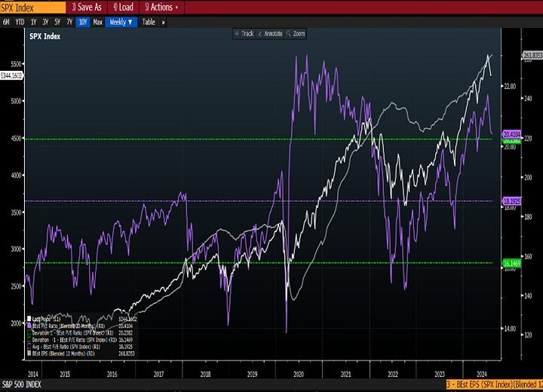Click the 22.00 P/E axis label
The height and width of the screenshot is (392, 543).
point(510,86)
